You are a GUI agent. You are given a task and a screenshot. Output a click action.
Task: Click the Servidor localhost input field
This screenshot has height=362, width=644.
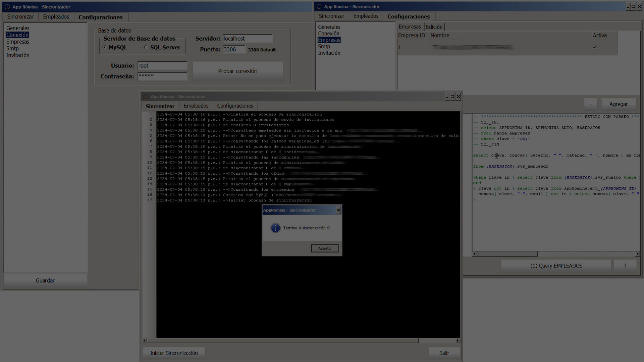pos(247,39)
